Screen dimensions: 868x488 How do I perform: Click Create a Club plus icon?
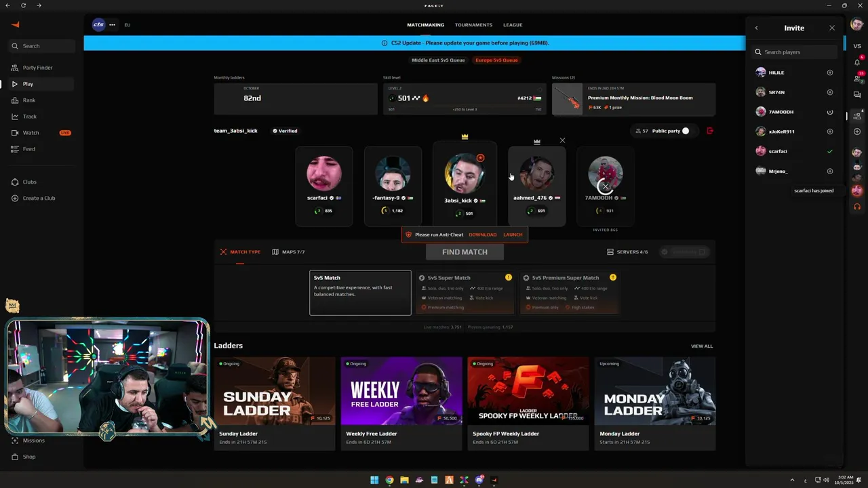15,198
